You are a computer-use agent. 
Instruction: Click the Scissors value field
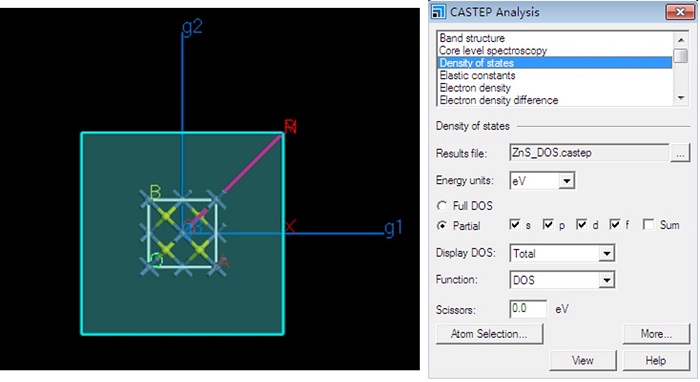pos(528,308)
